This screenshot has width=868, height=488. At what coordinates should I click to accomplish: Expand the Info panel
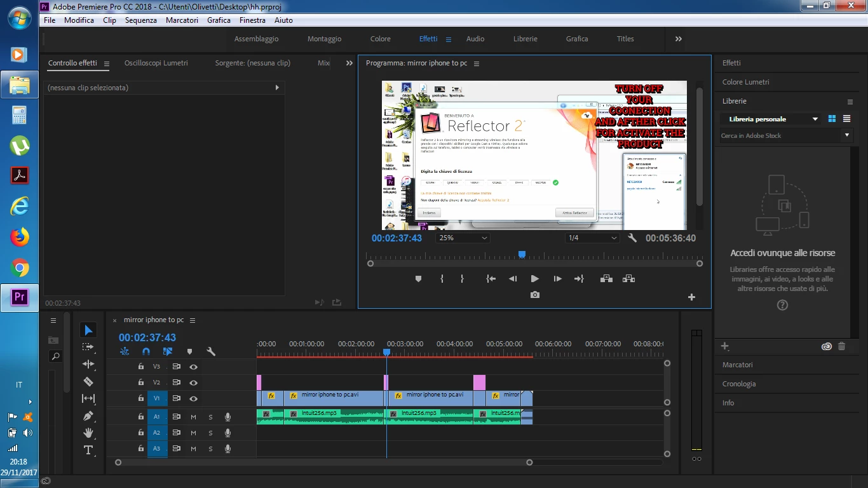pyautogui.click(x=728, y=403)
